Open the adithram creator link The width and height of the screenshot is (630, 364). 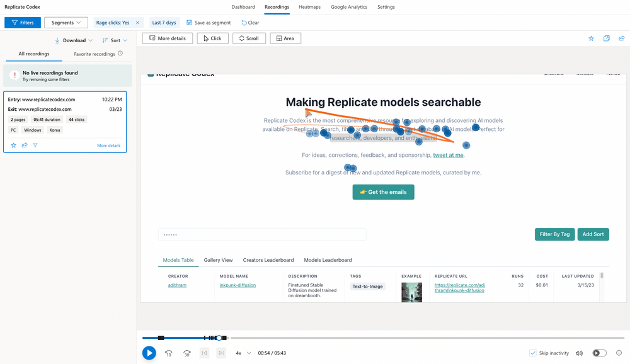point(177,285)
